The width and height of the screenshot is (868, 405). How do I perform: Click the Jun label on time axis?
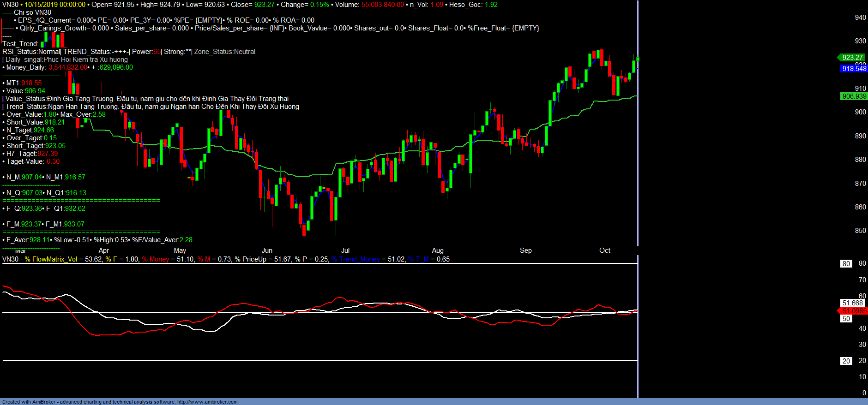(267, 250)
